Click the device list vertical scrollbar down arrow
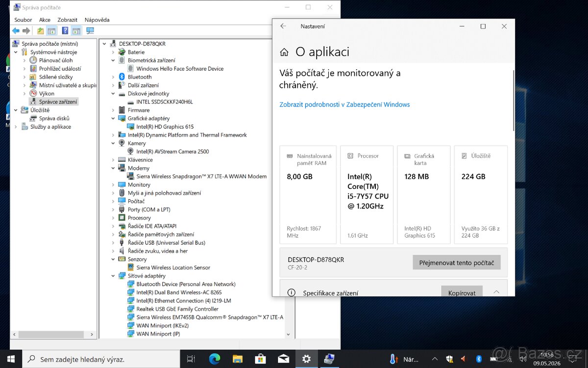588x368 pixels. coord(288,335)
